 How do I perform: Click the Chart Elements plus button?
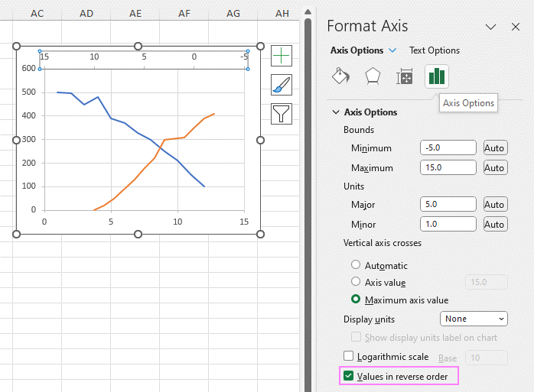[282, 56]
